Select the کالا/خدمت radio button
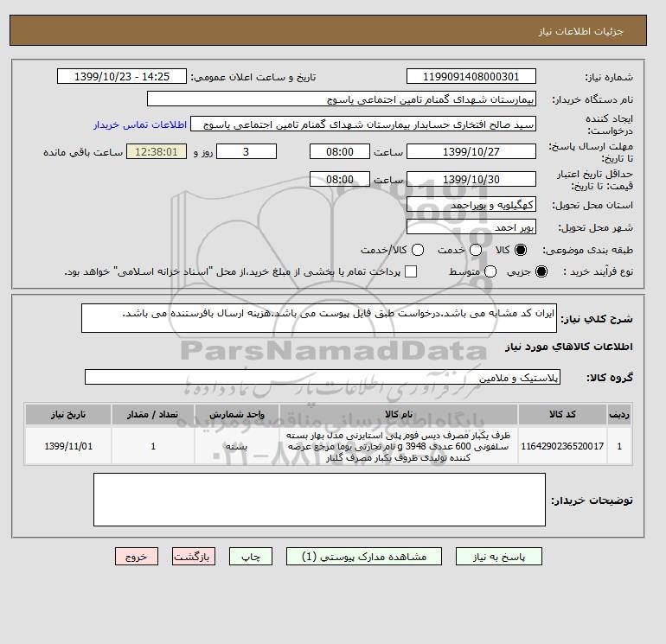The height and width of the screenshot is (644, 666). pyautogui.click(x=418, y=250)
